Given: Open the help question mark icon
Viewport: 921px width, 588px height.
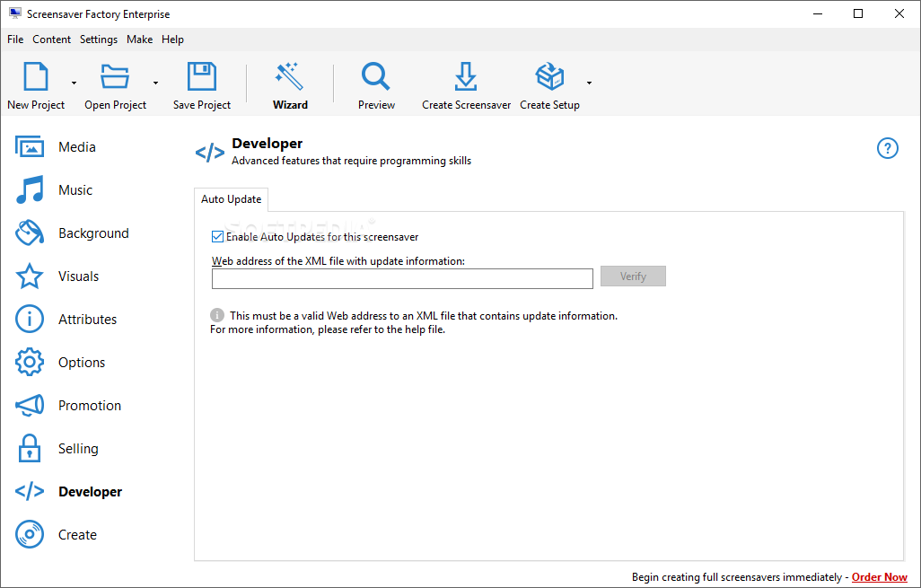Looking at the screenshot, I should click(x=888, y=148).
